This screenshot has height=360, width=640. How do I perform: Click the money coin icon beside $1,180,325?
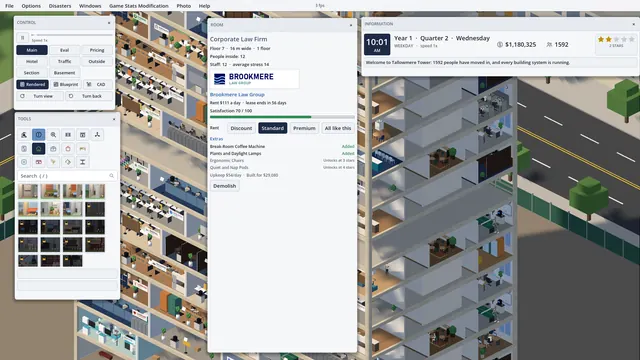click(x=500, y=44)
